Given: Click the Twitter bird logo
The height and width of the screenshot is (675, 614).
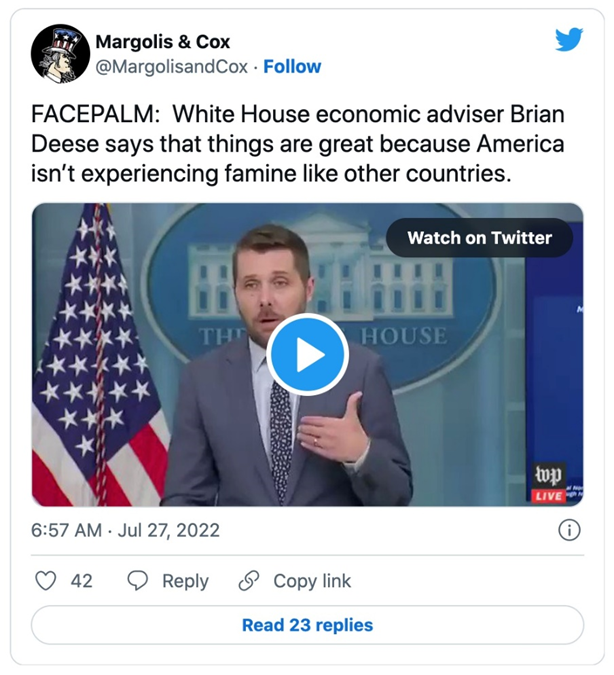Looking at the screenshot, I should [x=568, y=40].
